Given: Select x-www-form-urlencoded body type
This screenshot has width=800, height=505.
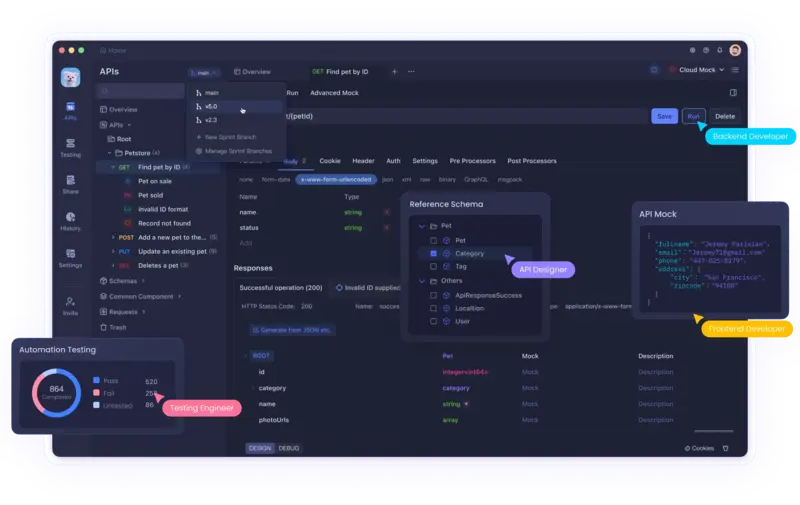Looking at the screenshot, I should tap(336, 180).
